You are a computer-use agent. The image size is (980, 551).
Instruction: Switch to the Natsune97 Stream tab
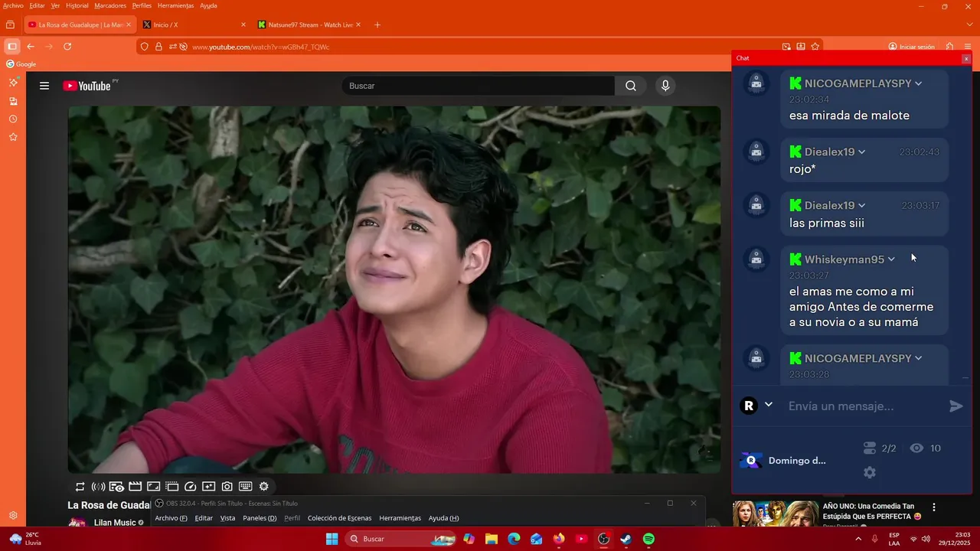click(309, 24)
